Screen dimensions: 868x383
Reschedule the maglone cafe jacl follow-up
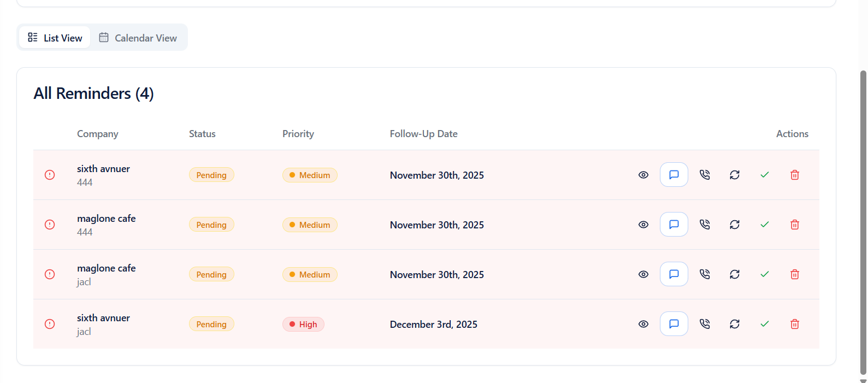click(x=734, y=274)
